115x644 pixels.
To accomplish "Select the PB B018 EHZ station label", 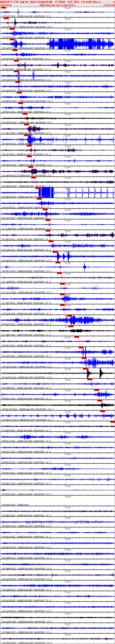I will coord(26,463).
